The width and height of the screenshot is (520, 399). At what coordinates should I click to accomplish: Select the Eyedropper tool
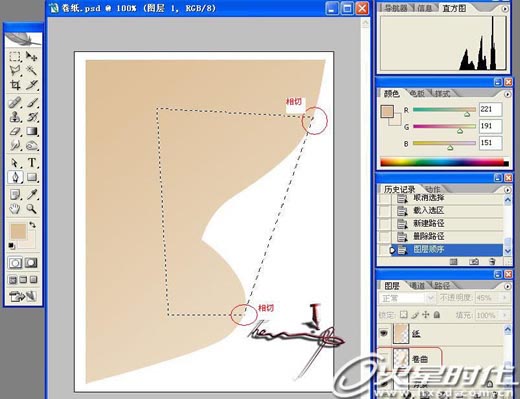pos(32,194)
